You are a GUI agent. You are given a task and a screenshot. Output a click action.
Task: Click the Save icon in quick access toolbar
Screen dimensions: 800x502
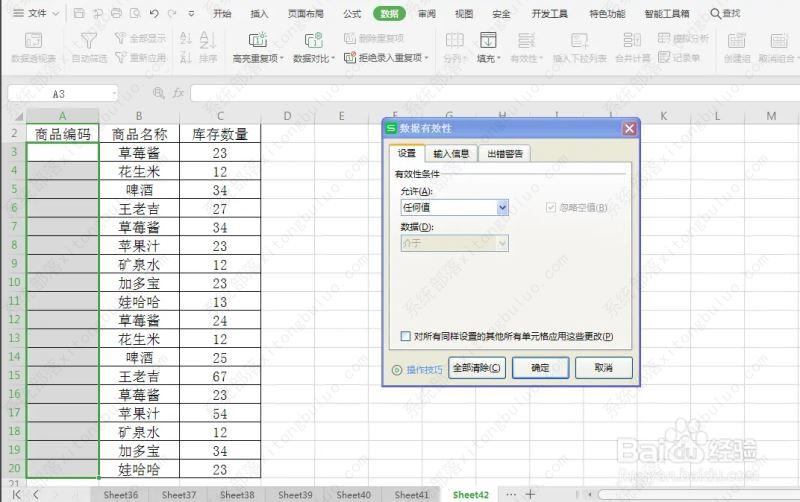[79, 14]
